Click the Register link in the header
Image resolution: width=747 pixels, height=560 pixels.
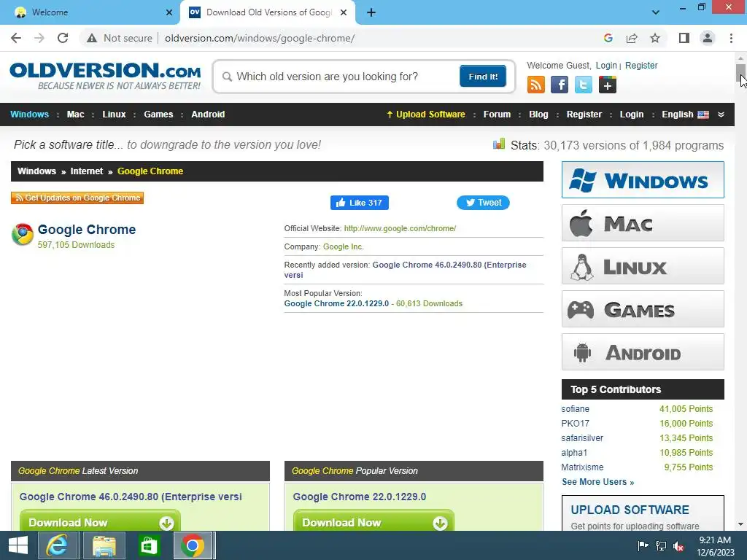(x=641, y=65)
